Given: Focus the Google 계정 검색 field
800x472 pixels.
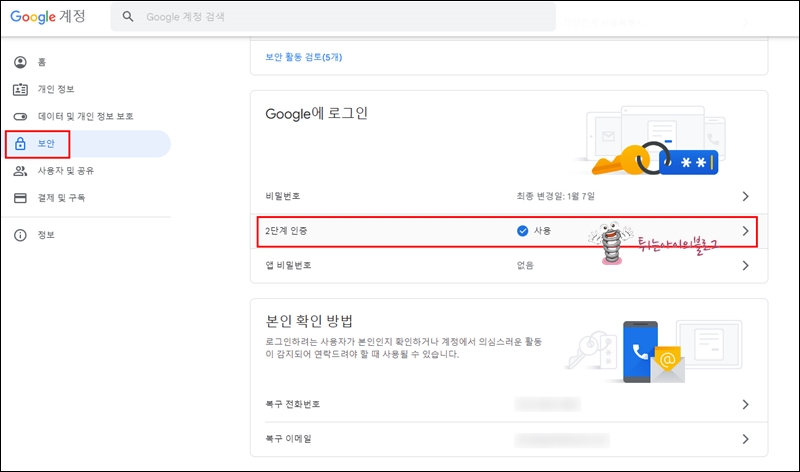Looking at the screenshot, I should tap(333, 17).
